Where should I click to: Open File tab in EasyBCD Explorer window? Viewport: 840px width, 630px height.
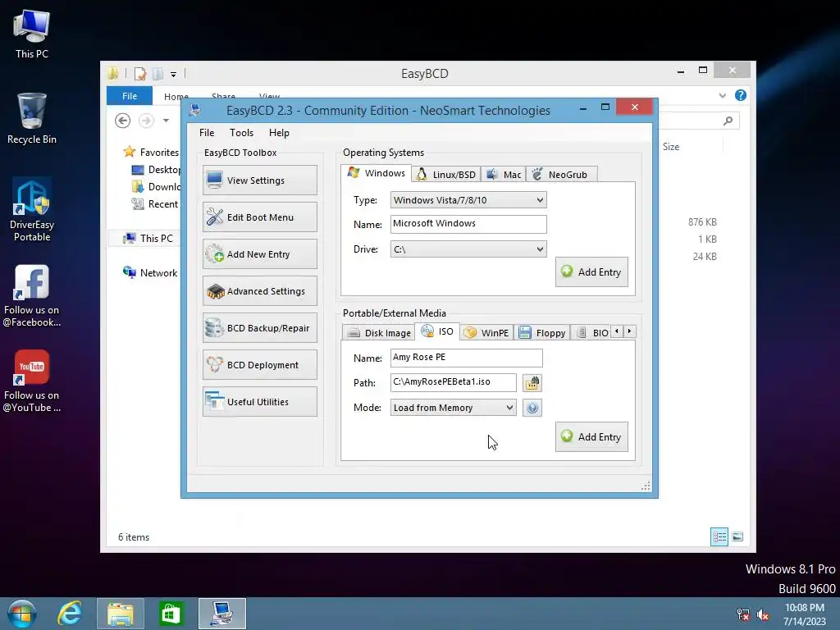point(129,96)
